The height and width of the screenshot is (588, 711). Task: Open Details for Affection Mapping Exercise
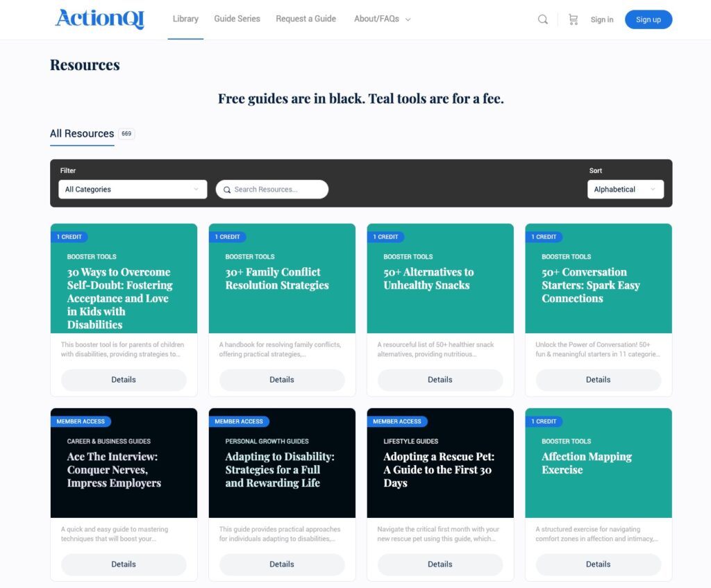(598, 564)
